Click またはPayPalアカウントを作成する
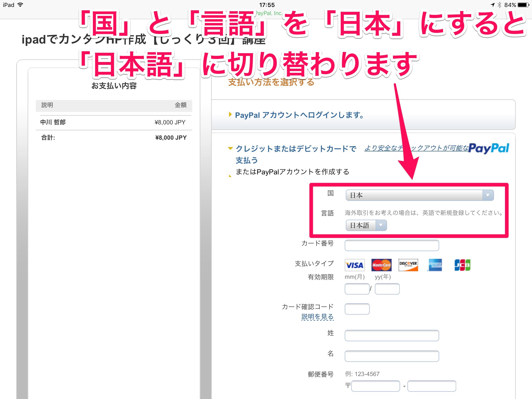 point(292,172)
